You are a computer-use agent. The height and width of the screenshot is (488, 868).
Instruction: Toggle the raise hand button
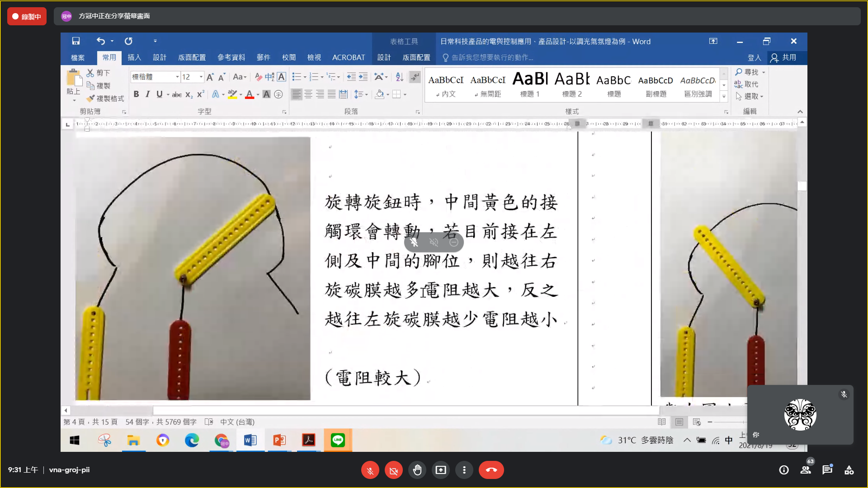[x=417, y=470]
